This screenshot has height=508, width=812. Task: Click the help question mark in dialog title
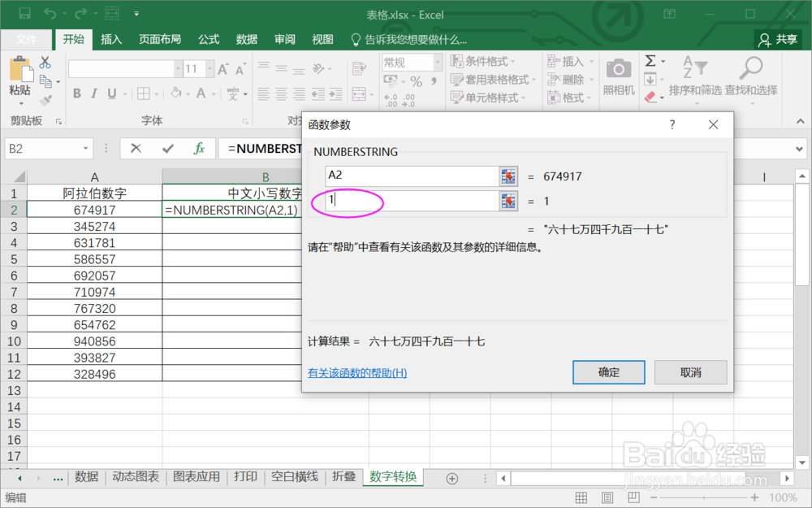672,124
